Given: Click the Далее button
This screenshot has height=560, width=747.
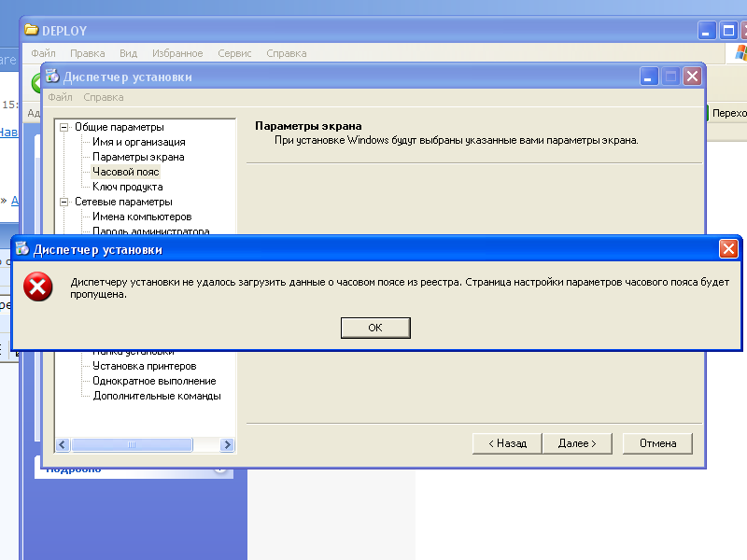Looking at the screenshot, I should click(x=577, y=443).
